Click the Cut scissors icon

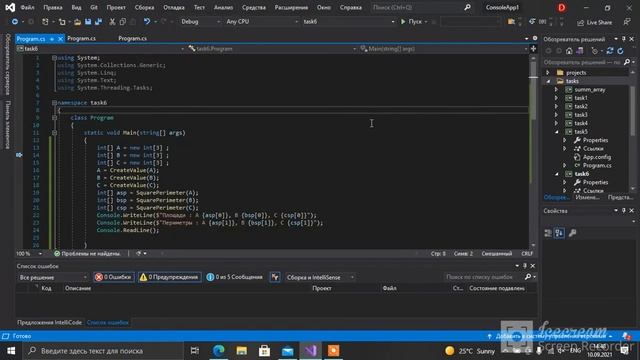point(112,22)
